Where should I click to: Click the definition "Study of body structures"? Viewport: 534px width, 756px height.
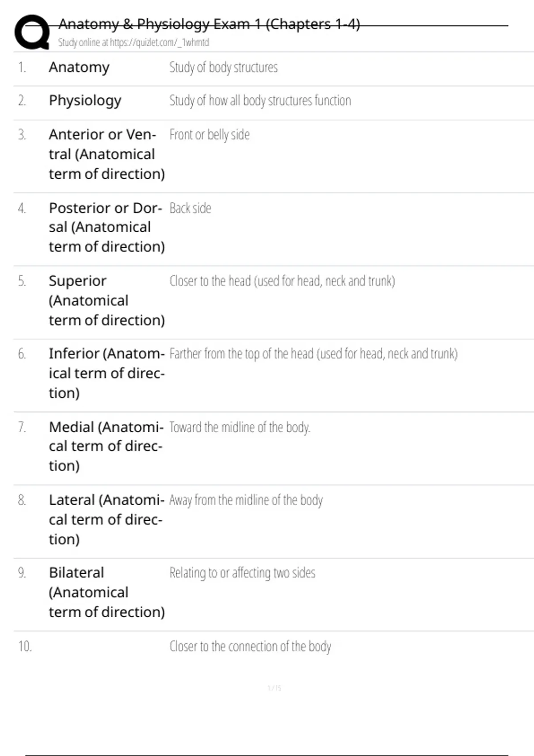pos(223,68)
